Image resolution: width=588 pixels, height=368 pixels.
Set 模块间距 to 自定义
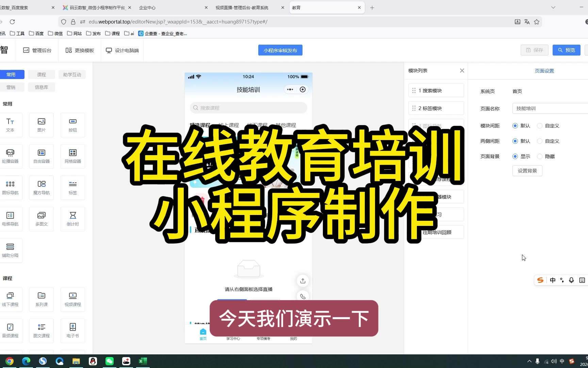[x=540, y=126]
